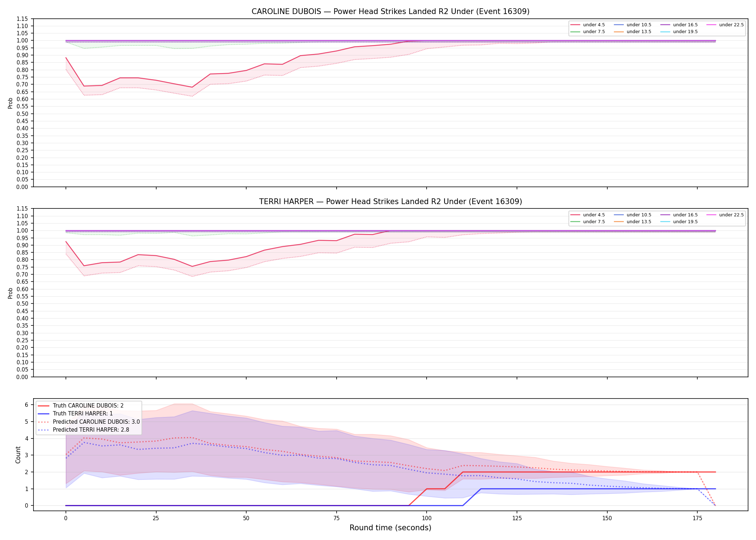Click the 'Round time (seconds)' axis label
756x540 pixels.
pos(390,528)
